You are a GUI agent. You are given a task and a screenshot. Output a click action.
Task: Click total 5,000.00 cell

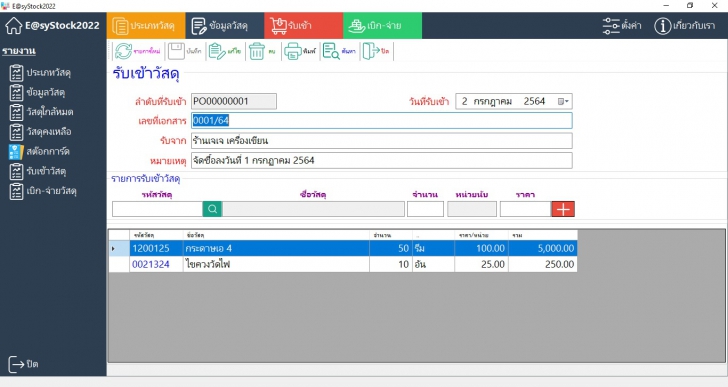543,248
